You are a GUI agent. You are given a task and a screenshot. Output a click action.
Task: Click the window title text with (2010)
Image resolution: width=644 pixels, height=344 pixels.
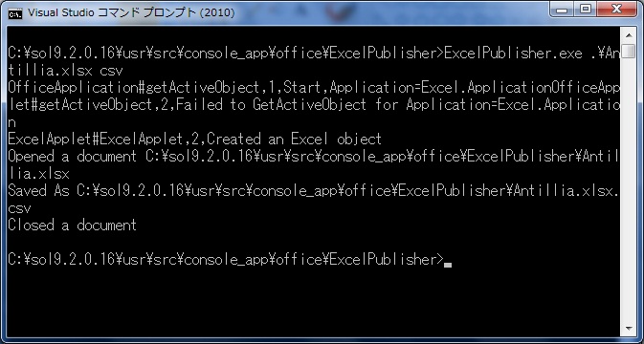point(131,12)
